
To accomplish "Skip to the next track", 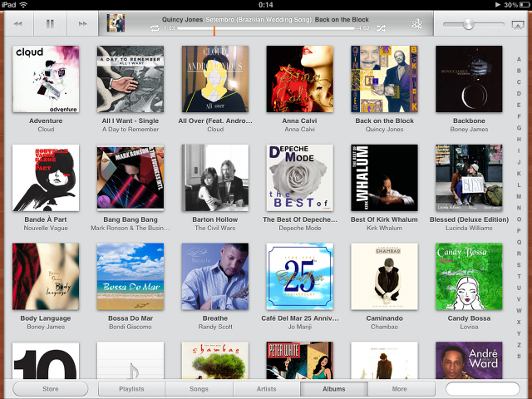I will [82, 24].
